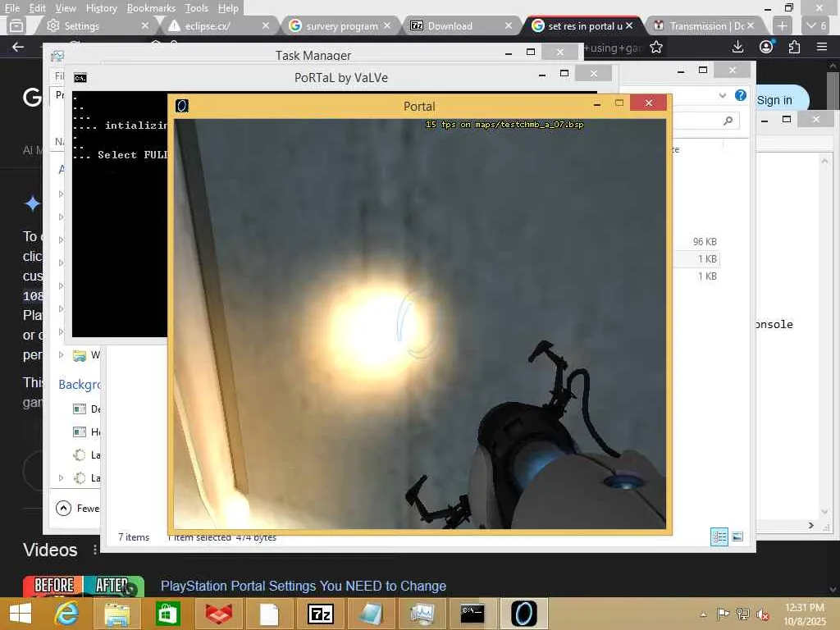The image size is (840, 630).
Task: Select the De background process row
Action: pos(86,409)
